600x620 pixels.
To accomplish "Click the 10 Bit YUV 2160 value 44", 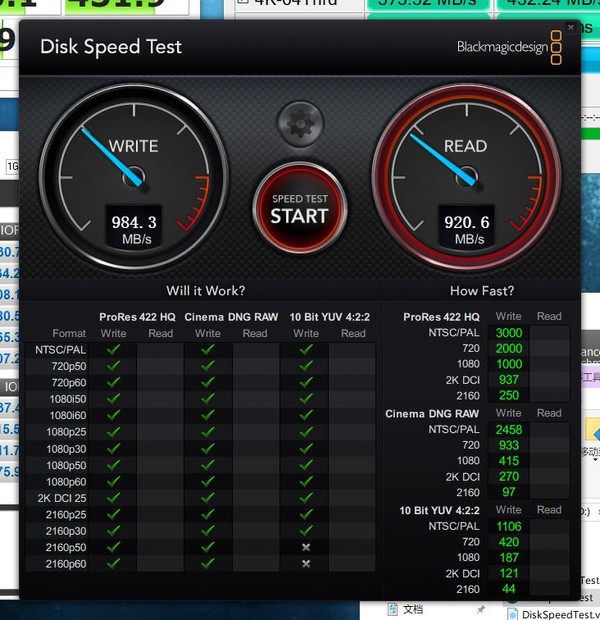I will [511, 589].
